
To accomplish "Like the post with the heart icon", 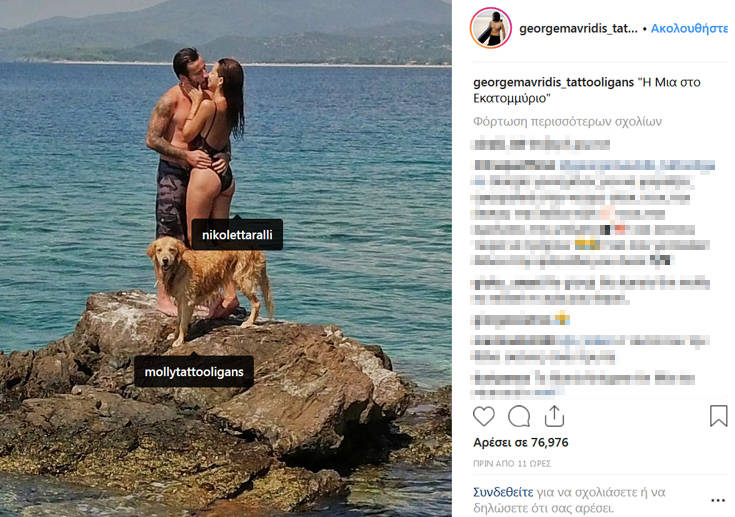I will coord(484,416).
